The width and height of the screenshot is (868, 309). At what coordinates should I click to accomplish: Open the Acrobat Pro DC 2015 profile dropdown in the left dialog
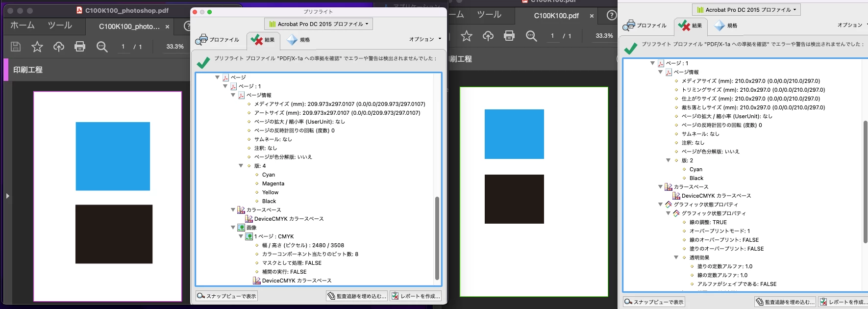pyautogui.click(x=319, y=24)
